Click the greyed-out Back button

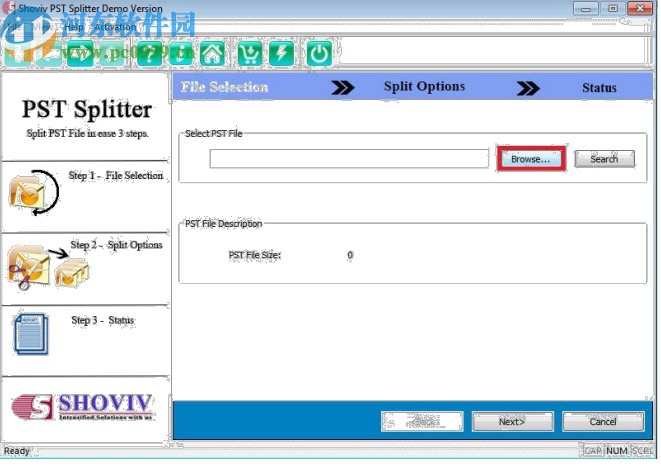(x=422, y=422)
